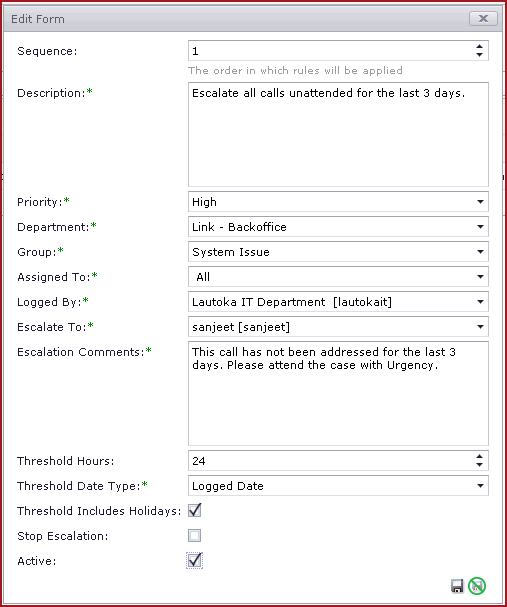Decrease the Sequence value with the down arrow
Viewport: 507px width, 607px height.
[480, 55]
